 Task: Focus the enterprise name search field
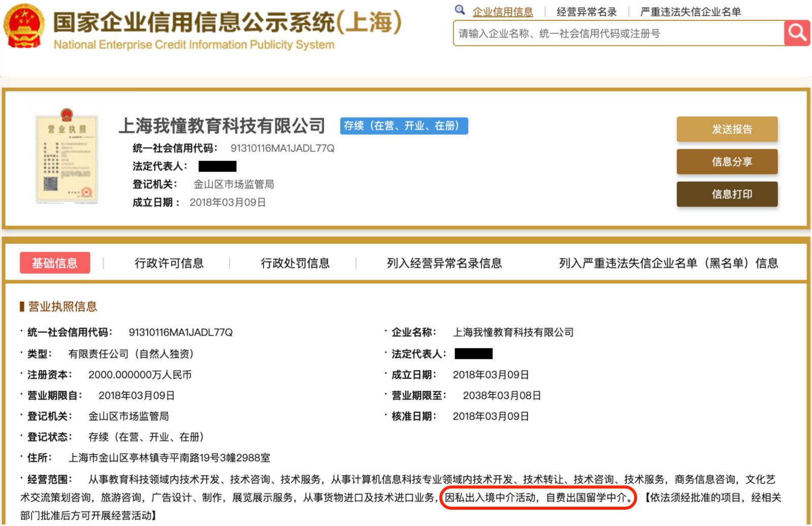tap(619, 34)
